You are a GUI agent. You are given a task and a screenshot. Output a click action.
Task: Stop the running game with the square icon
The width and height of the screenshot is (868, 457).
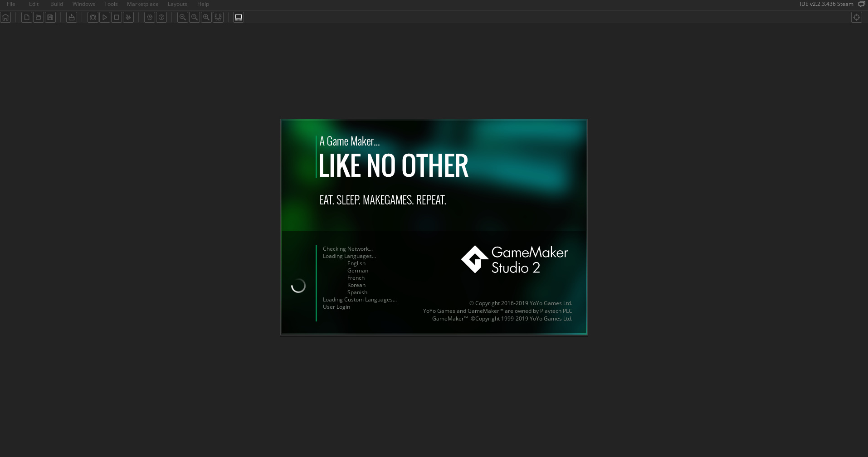(x=117, y=17)
